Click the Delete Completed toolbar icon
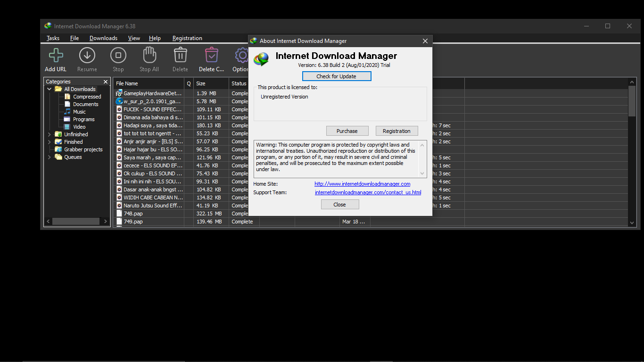The height and width of the screenshot is (362, 644). click(x=211, y=55)
